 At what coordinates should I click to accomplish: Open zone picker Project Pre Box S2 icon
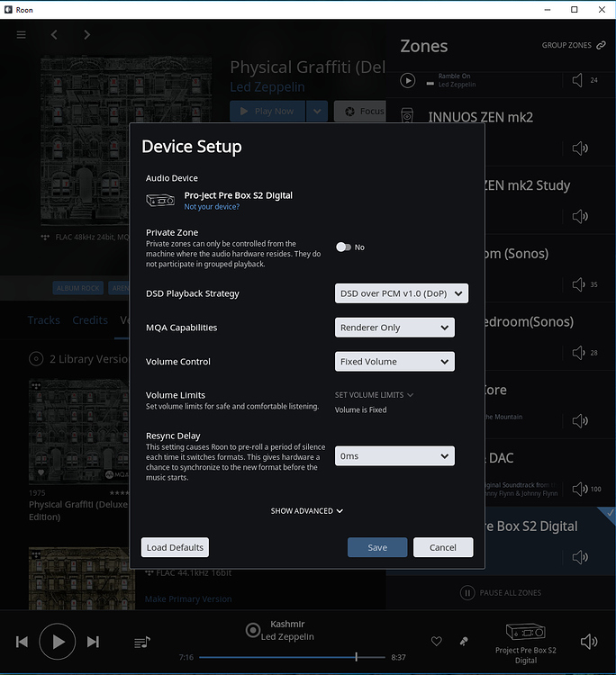click(526, 632)
